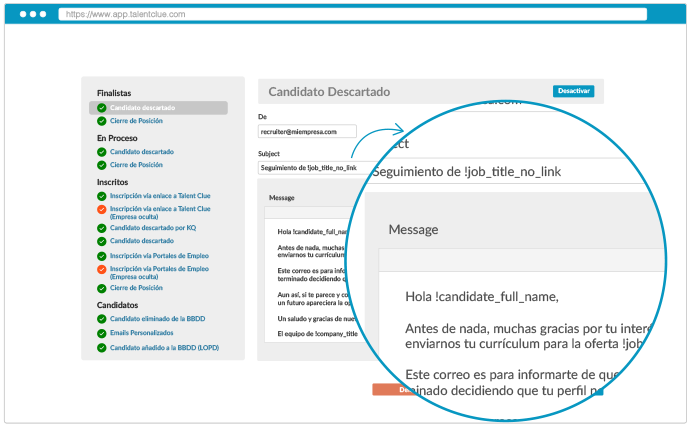
Task: Open first Inscripción vía Portales de Empleo
Action: pyautogui.click(x=159, y=256)
